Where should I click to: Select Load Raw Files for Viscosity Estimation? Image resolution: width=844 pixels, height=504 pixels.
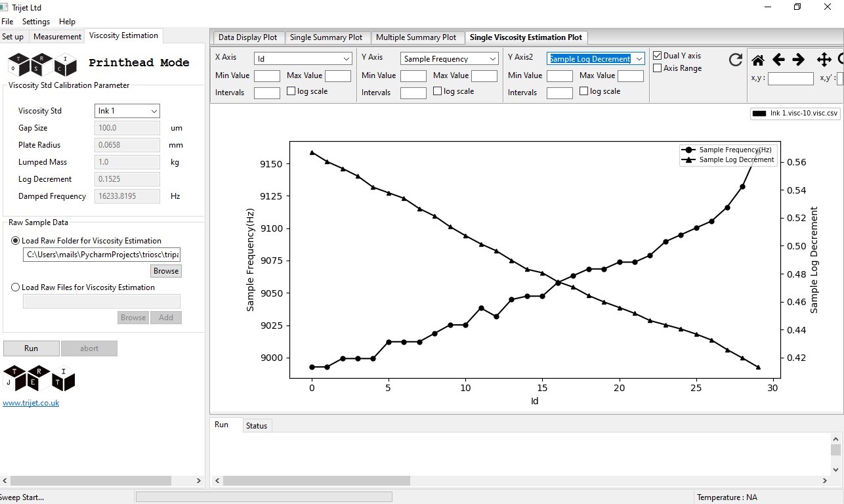click(16, 287)
